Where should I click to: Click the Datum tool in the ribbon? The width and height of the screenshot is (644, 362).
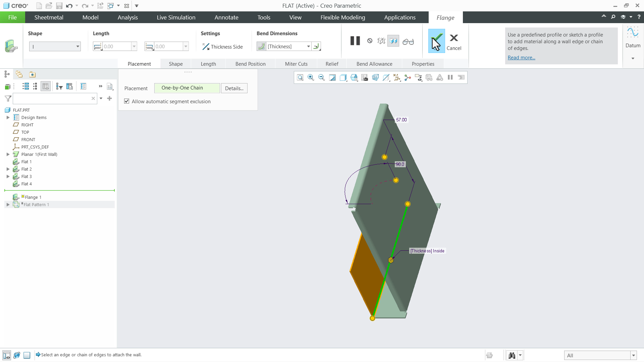tap(633, 37)
